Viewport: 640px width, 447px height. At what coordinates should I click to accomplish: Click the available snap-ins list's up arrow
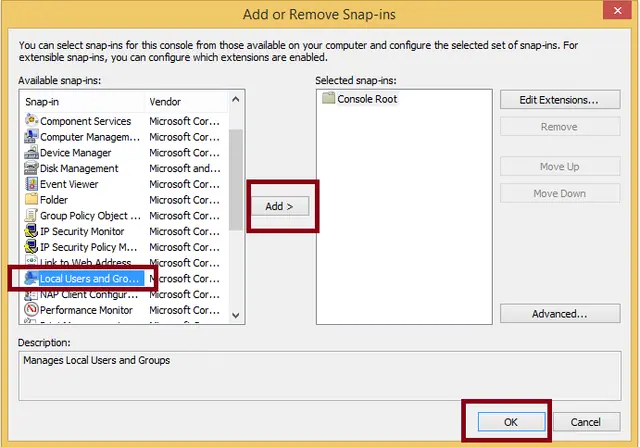236,100
